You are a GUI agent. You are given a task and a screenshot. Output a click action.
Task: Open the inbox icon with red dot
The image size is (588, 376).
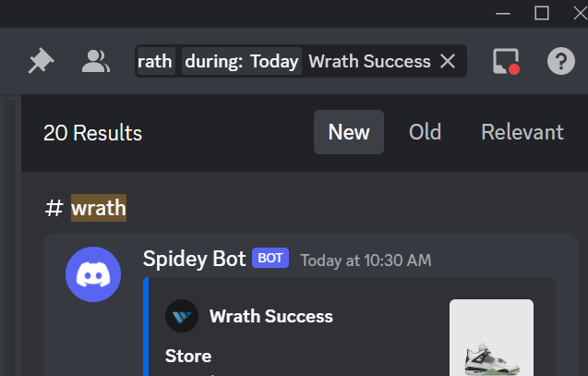pyautogui.click(x=506, y=61)
